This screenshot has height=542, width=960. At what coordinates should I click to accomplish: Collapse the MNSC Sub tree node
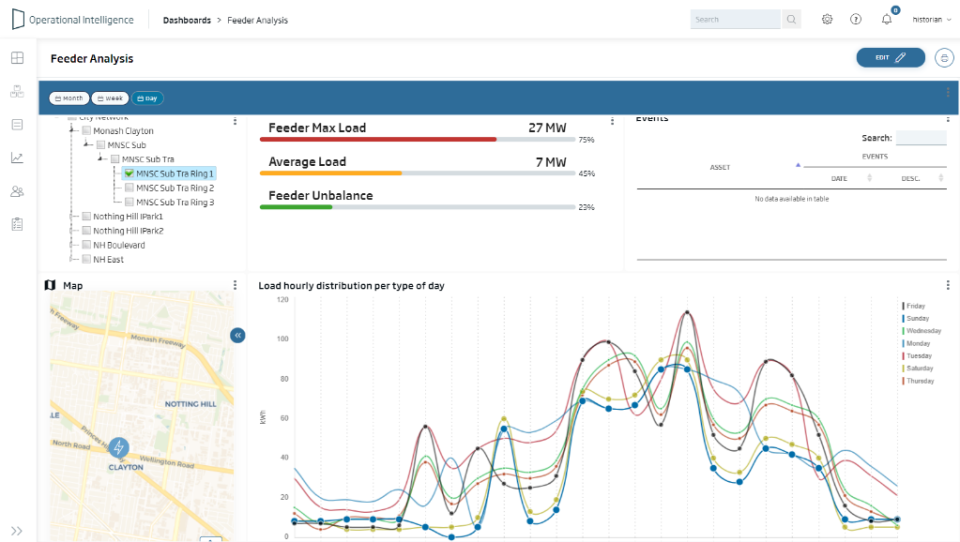tap(87, 144)
